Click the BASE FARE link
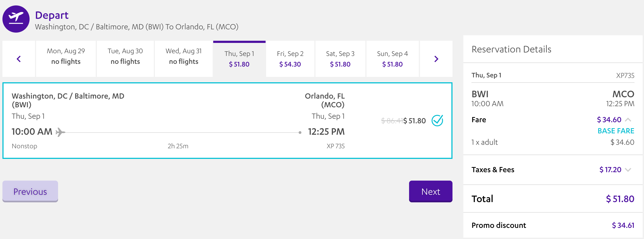644x239 pixels. 616,131
